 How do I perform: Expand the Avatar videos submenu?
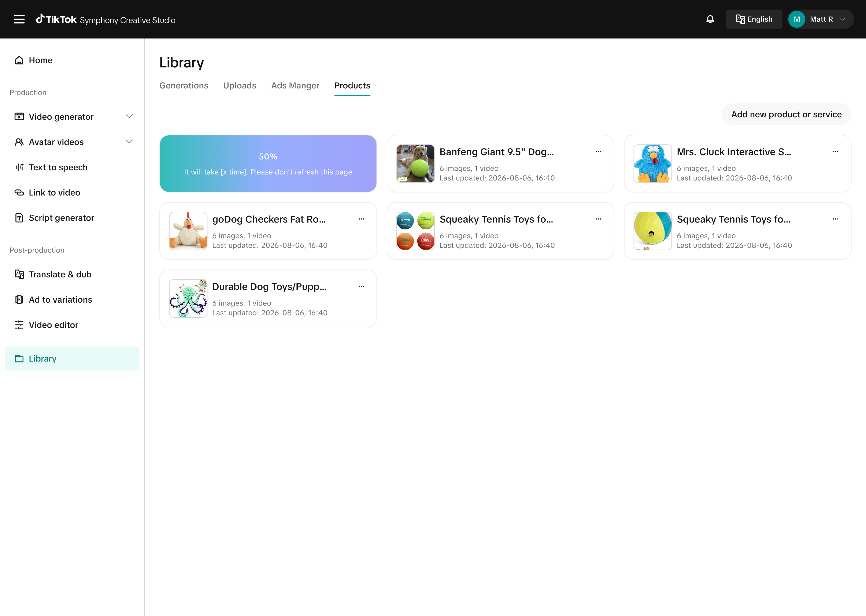(129, 142)
